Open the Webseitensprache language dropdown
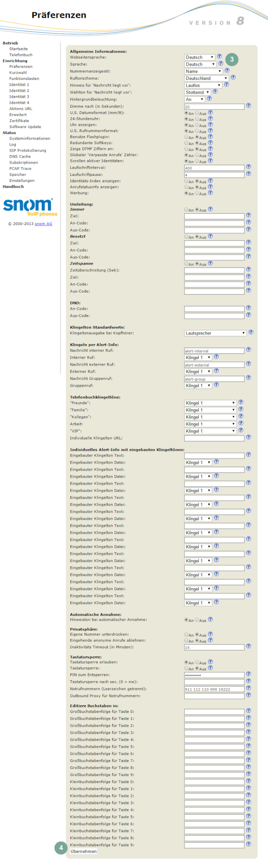The width and height of the screenshot is (268, 868). 199,57
